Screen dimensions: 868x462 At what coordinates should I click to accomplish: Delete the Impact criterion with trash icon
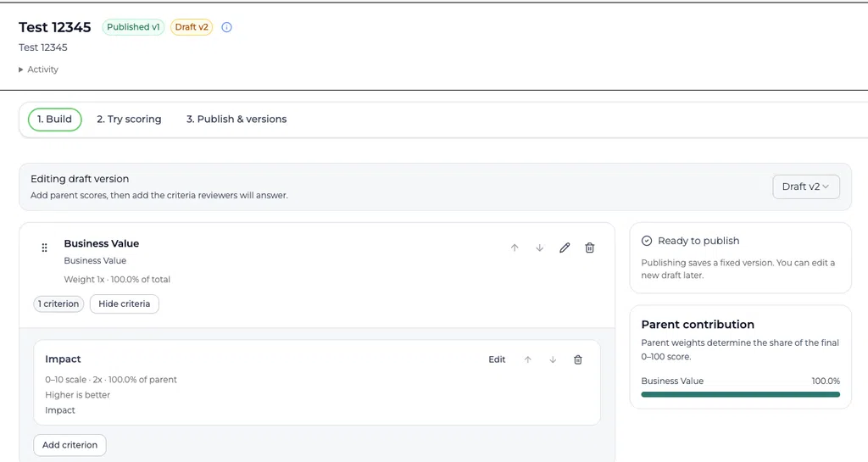point(578,359)
